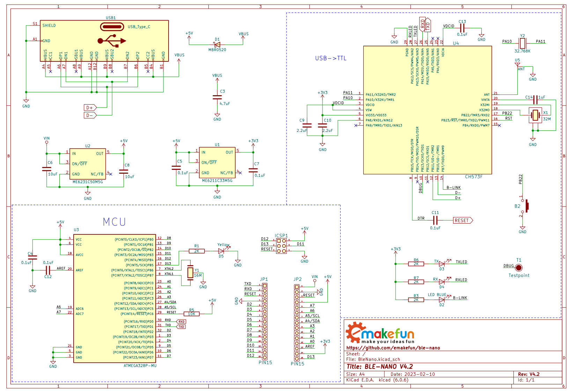
Task: Click the USB Type-C connector symbol
Action: pos(104,41)
